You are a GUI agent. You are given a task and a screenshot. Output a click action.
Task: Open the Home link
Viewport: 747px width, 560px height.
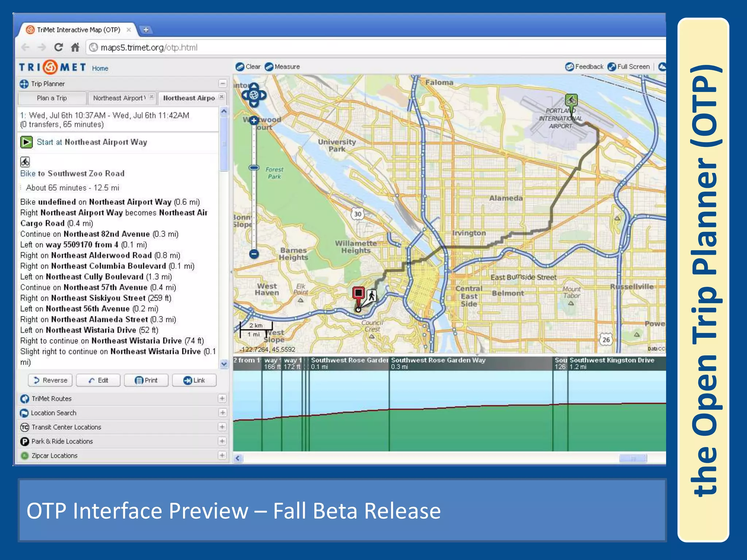(x=100, y=69)
